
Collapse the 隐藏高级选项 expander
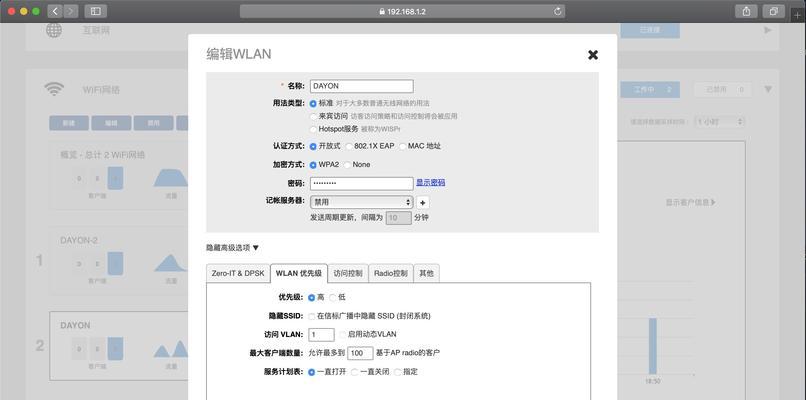click(x=232, y=248)
